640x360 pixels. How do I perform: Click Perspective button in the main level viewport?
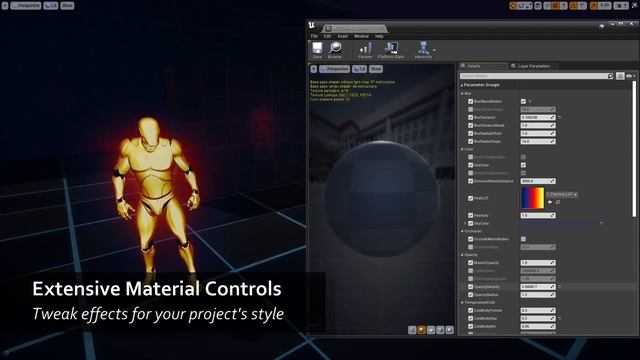coord(26,6)
